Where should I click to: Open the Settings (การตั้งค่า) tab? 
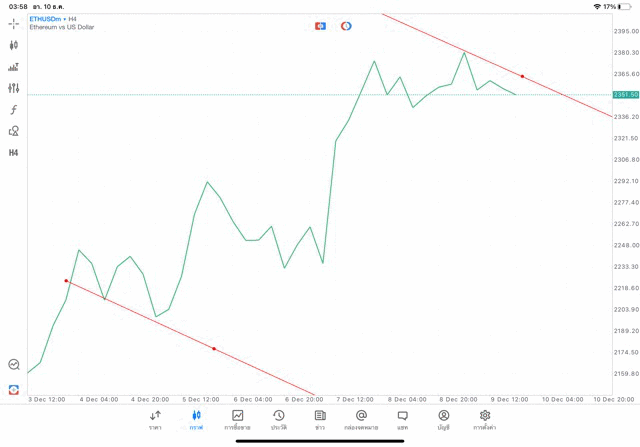tap(485, 420)
